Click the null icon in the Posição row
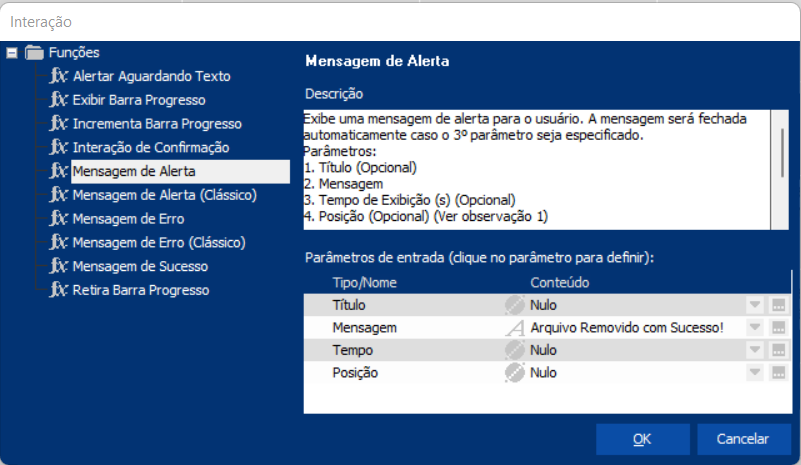This screenshot has width=801, height=465. (x=514, y=373)
